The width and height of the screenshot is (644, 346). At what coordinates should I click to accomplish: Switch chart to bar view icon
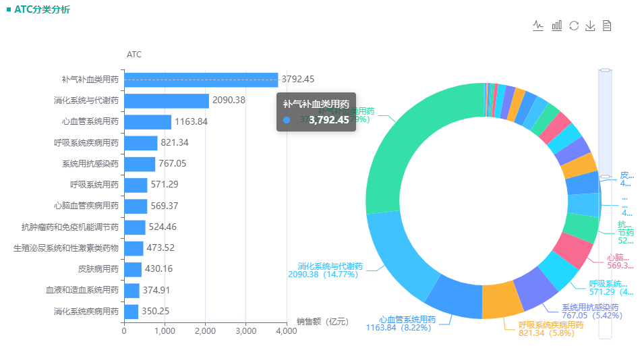tap(556, 26)
